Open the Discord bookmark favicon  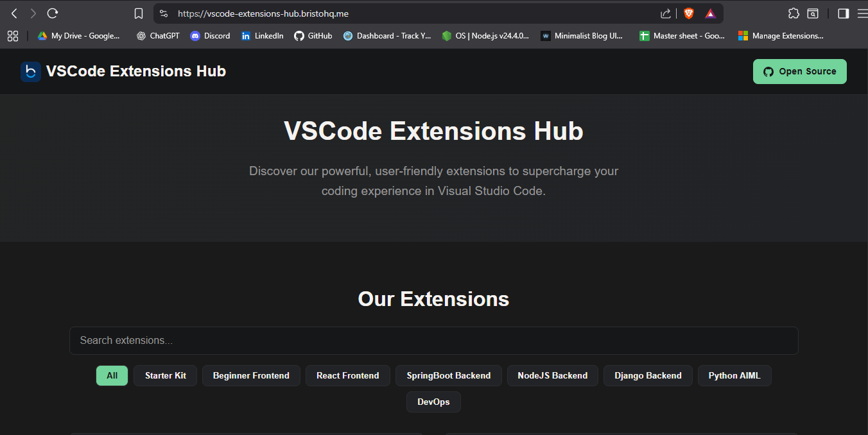click(195, 36)
